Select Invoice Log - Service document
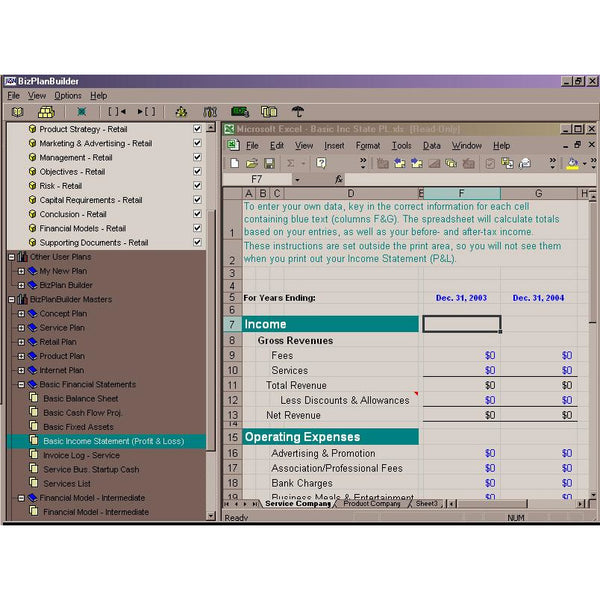600x600 pixels. click(81, 455)
